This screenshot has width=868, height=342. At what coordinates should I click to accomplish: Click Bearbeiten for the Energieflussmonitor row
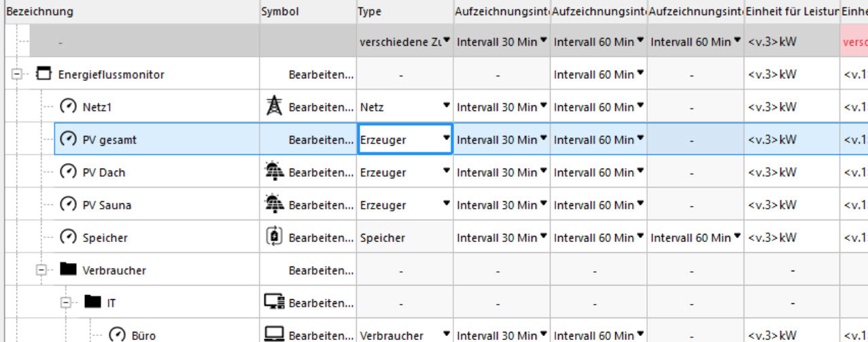click(x=321, y=74)
